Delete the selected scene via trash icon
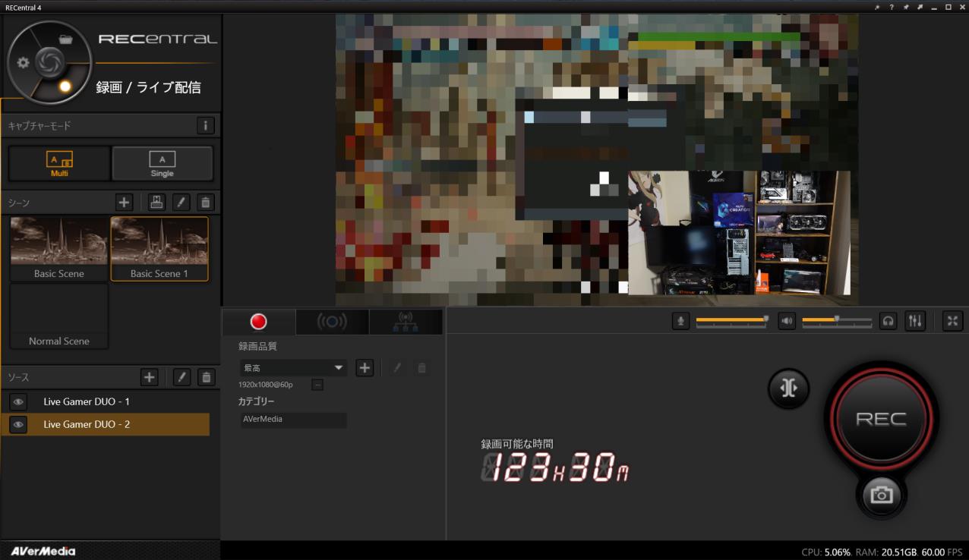Screen dimensions: 969x560 [x=205, y=203]
